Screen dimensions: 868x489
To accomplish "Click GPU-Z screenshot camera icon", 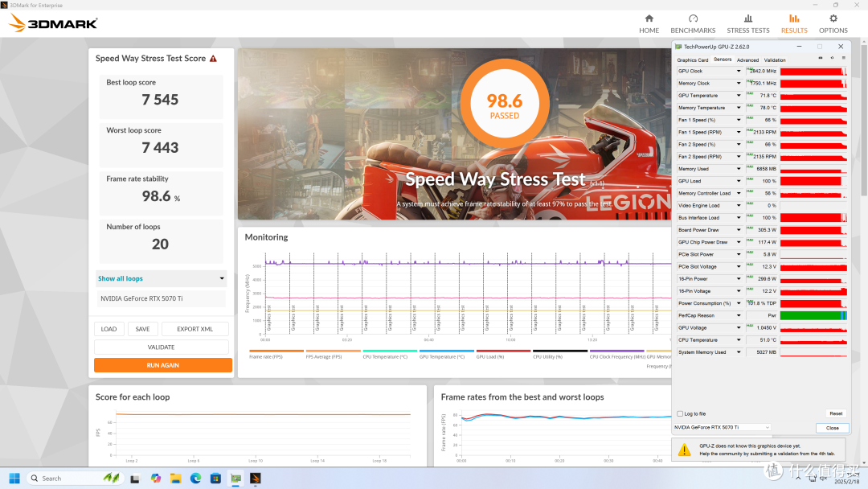I will pyautogui.click(x=821, y=58).
